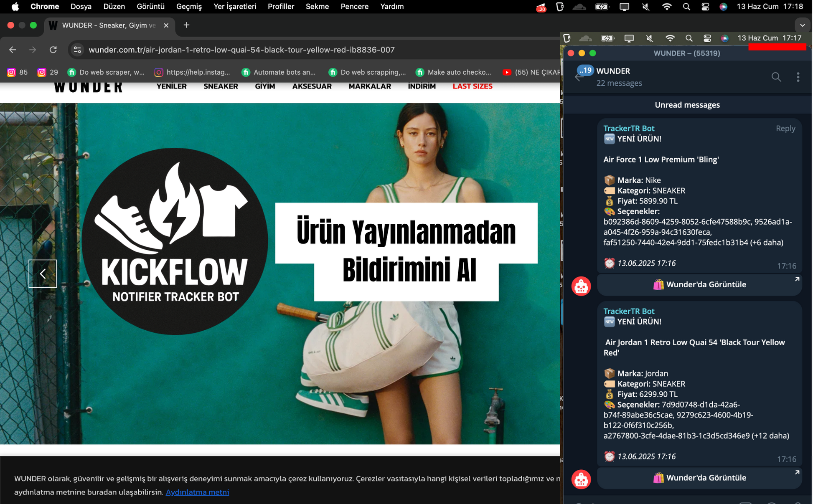This screenshot has height=504, width=813.
Task: Open the Pencere menu
Action: click(x=354, y=7)
